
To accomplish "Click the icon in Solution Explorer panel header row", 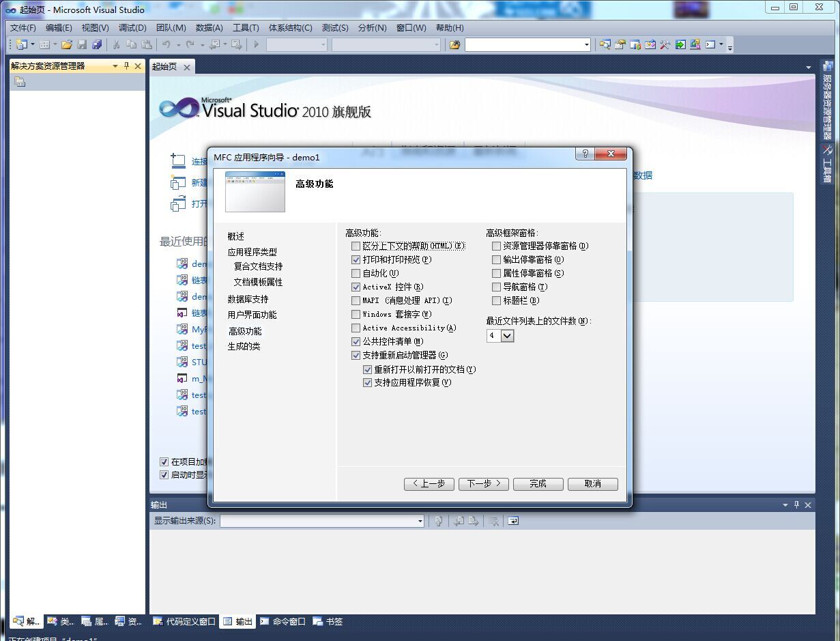I will [x=20, y=82].
